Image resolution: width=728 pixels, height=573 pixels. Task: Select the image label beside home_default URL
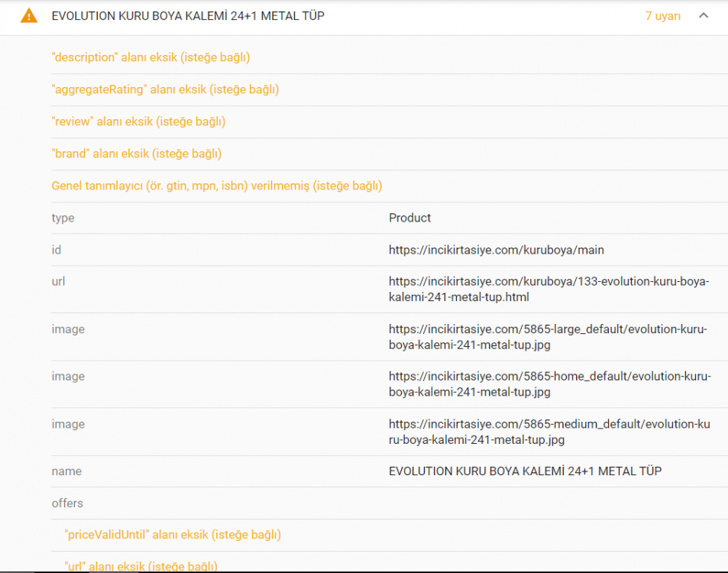(x=68, y=376)
